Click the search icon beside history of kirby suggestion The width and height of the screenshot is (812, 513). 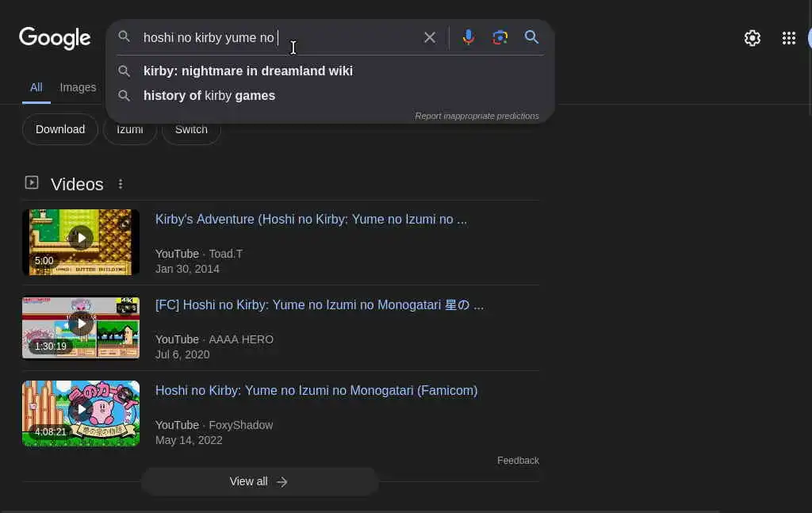(x=124, y=96)
